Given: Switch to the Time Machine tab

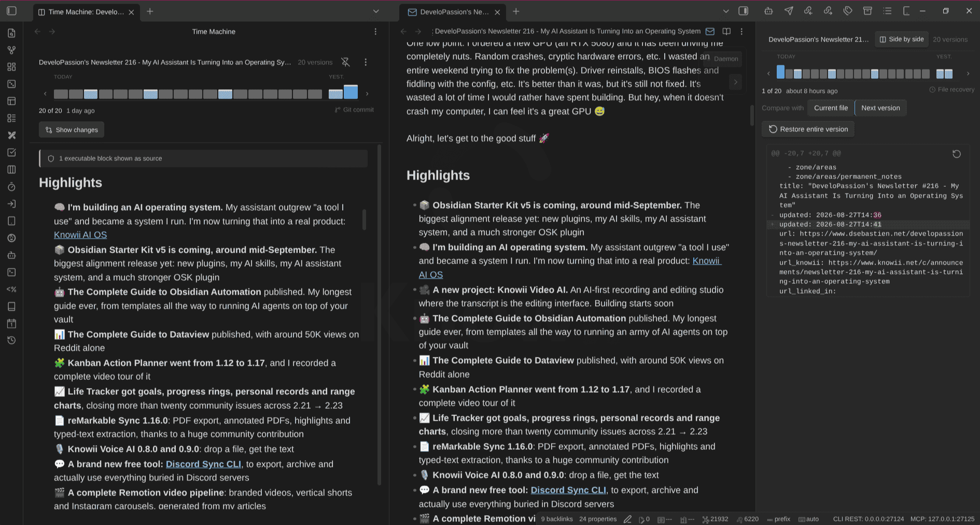Looking at the screenshot, I should [86, 12].
